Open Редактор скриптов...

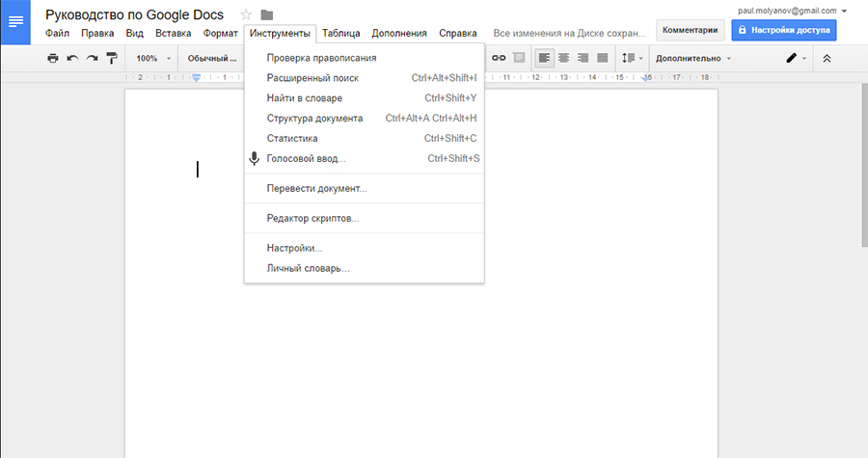pyautogui.click(x=365, y=219)
